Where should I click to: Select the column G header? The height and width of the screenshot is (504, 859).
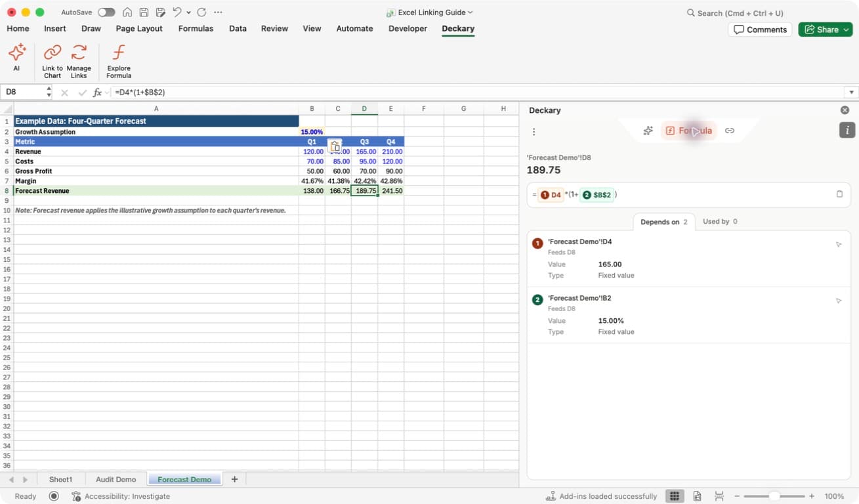[x=463, y=109]
